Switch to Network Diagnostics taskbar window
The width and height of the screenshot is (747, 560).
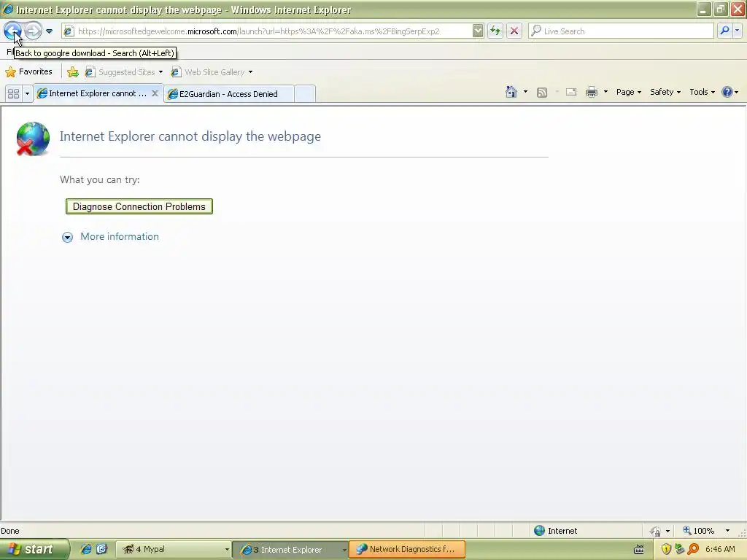407,549
